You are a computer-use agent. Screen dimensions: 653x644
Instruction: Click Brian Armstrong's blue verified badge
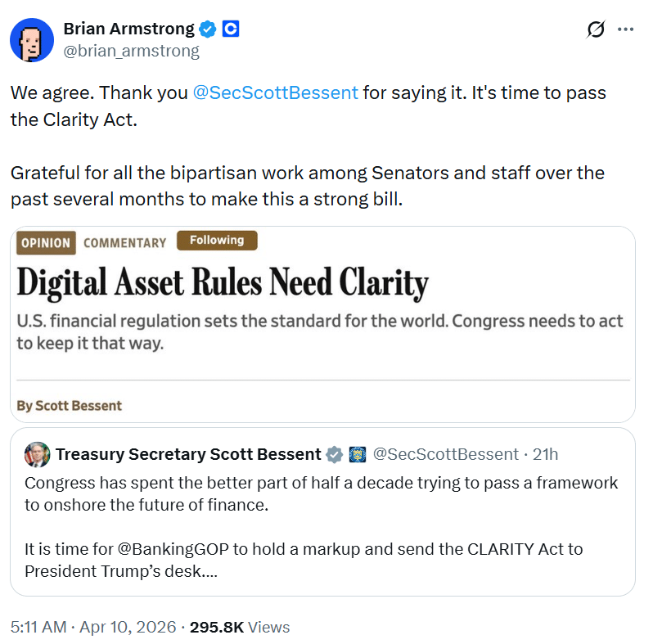(209, 29)
